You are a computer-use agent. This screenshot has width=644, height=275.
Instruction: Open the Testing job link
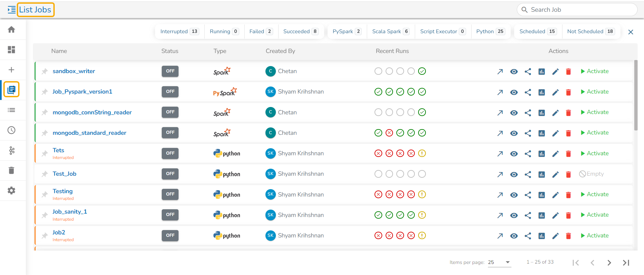(62, 191)
